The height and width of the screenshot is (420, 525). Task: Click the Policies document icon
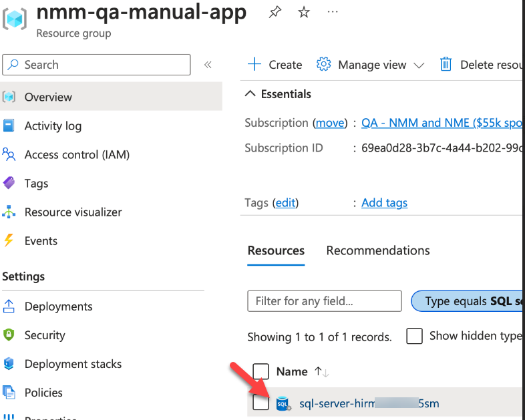9,392
